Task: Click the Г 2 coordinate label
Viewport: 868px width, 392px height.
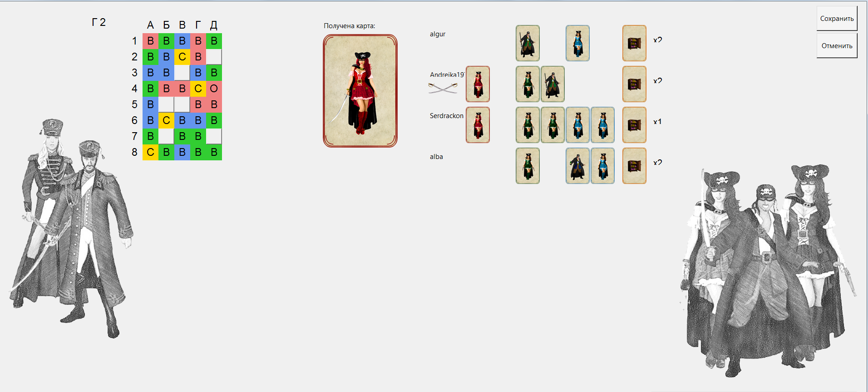Action: coord(99,22)
